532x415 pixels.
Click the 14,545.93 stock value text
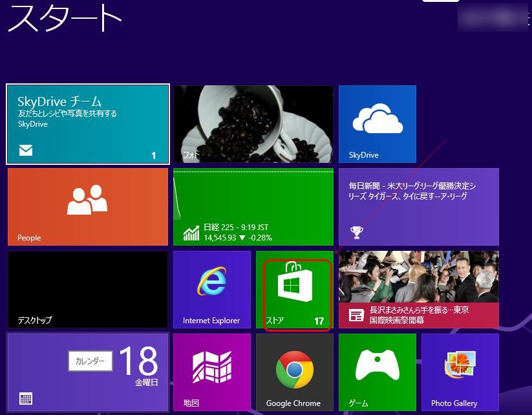pyautogui.click(x=220, y=237)
